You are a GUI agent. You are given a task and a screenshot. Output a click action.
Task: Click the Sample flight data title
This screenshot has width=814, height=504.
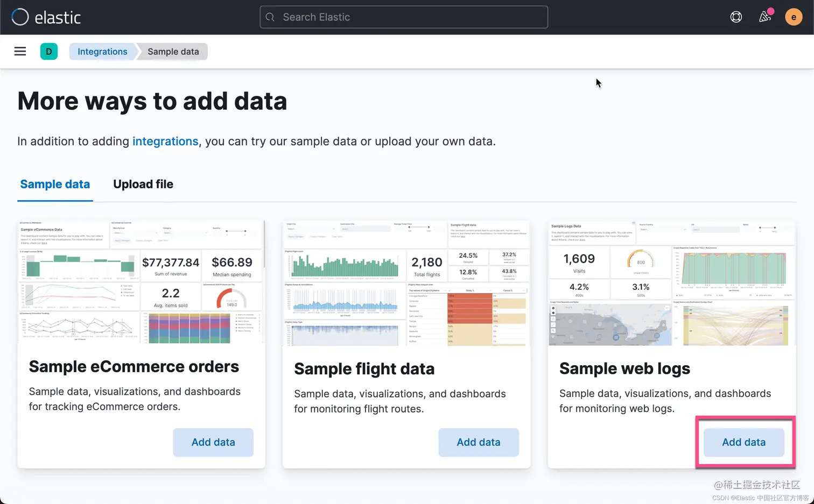coord(364,369)
